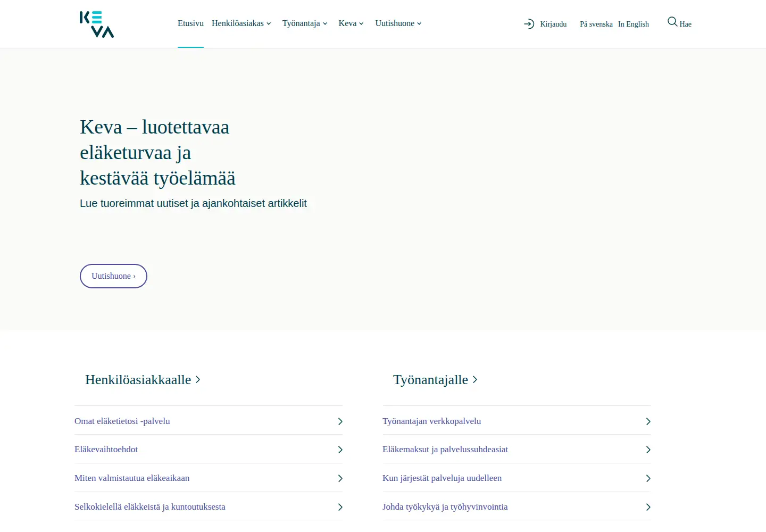Viewport: 766px width, 532px height.
Task: Open Selkokielellä eläkkeistä ja kuntoutuksesta link
Action: 150,506
